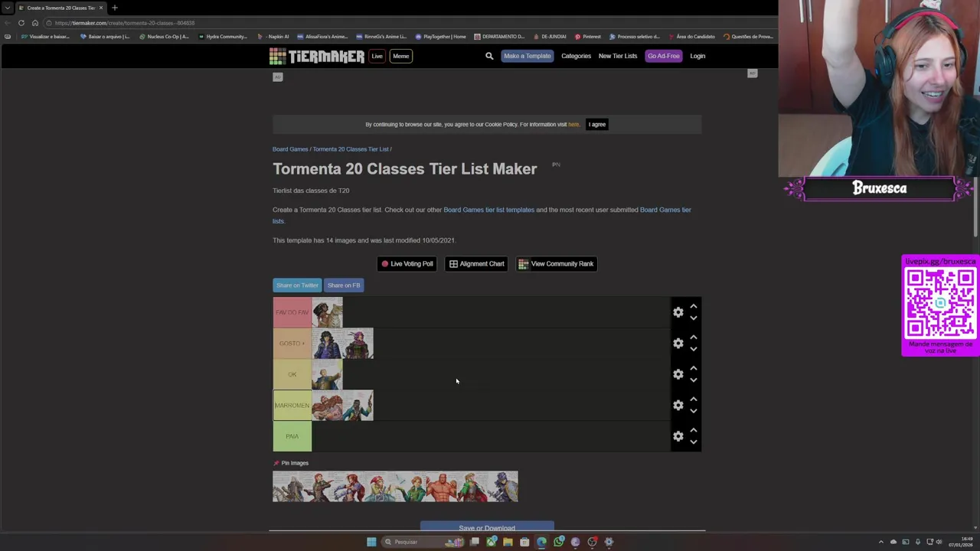Open Hydra Community bookmark
The width and height of the screenshot is (980, 551).
coord(223,37)
